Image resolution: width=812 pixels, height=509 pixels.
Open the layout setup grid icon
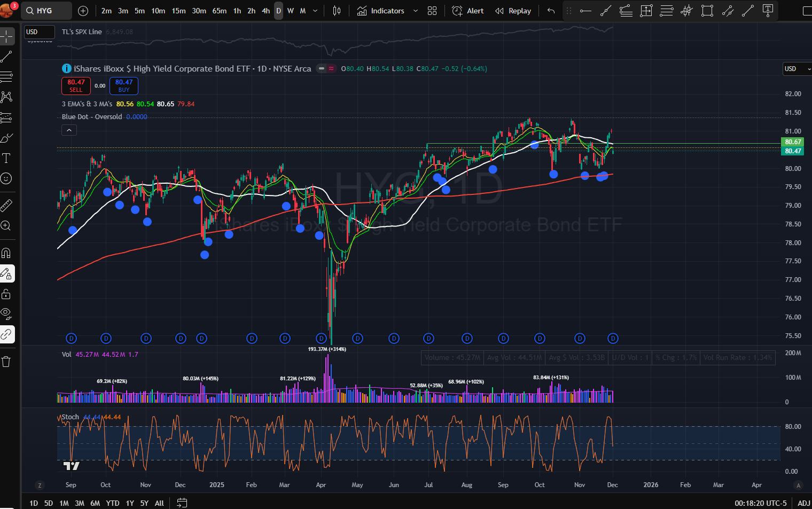[432, 11]
